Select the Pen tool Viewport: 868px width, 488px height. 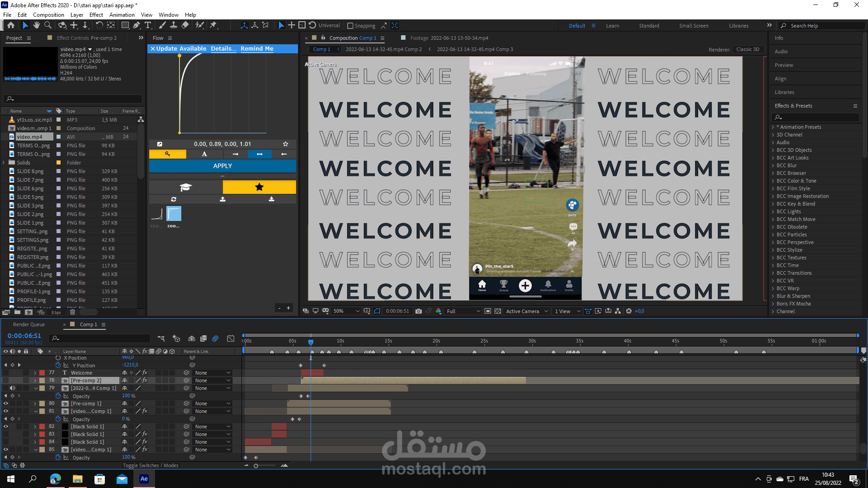pyautogui.click(x=137, y=25)
